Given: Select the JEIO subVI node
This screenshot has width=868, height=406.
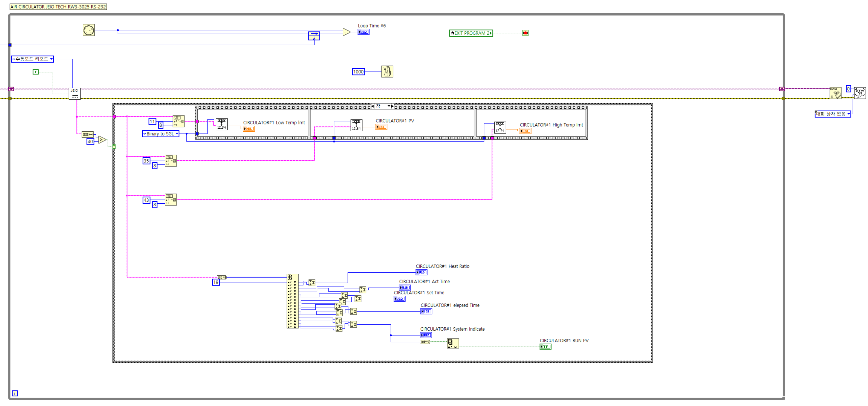Looking at the screenshot, I should (x=75, y=94).
